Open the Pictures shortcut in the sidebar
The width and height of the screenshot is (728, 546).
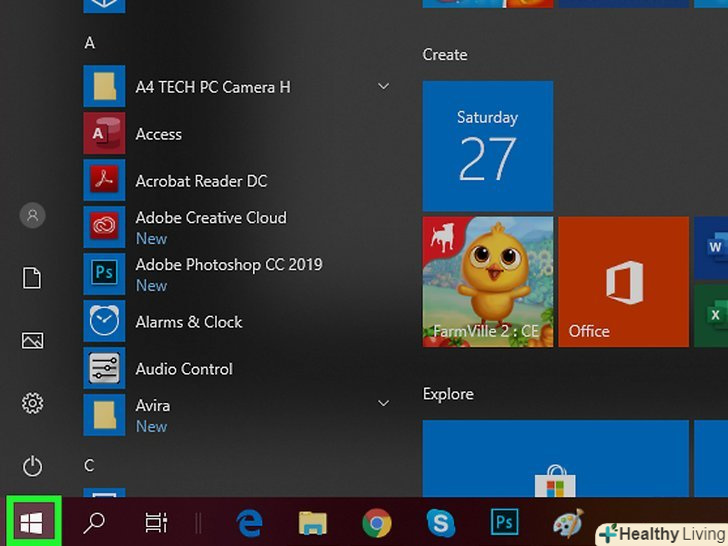[x=33, y=341]
